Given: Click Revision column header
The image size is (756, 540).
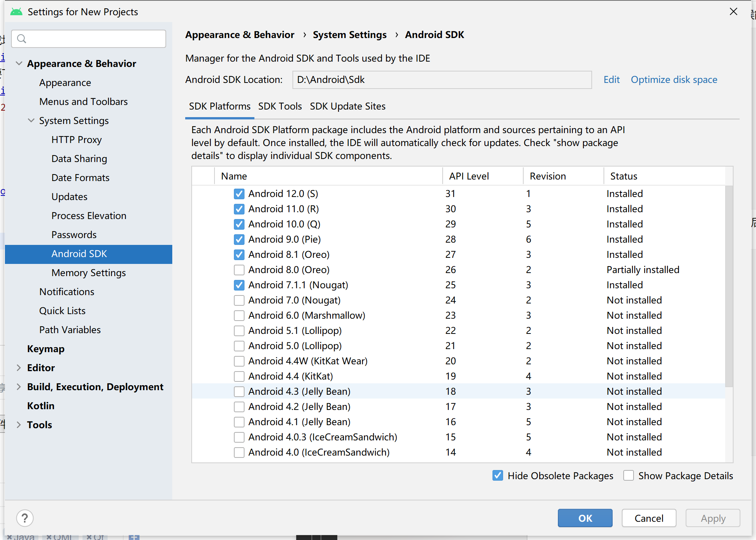Looking at the screenshot, I should coord(563,176).
